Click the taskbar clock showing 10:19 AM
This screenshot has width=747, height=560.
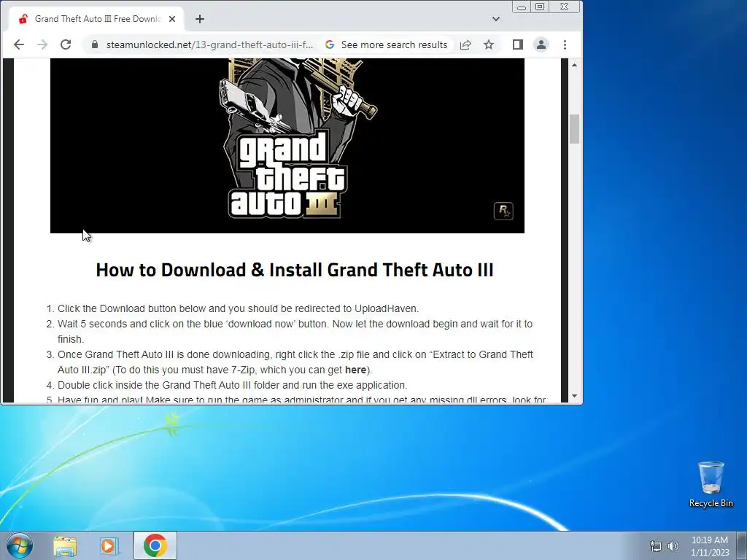point(710,546)
